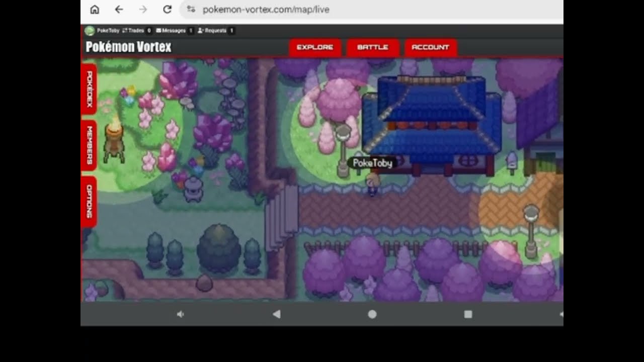
Task: Open the PokeToby avatar icon
Action: click(90, 31)
